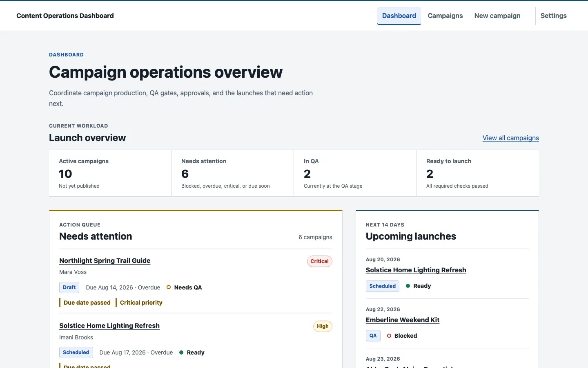Viewport: 588px width, 368px height.
Task: Click the Ready to launch stat card
Action: [x=478, y=173]
